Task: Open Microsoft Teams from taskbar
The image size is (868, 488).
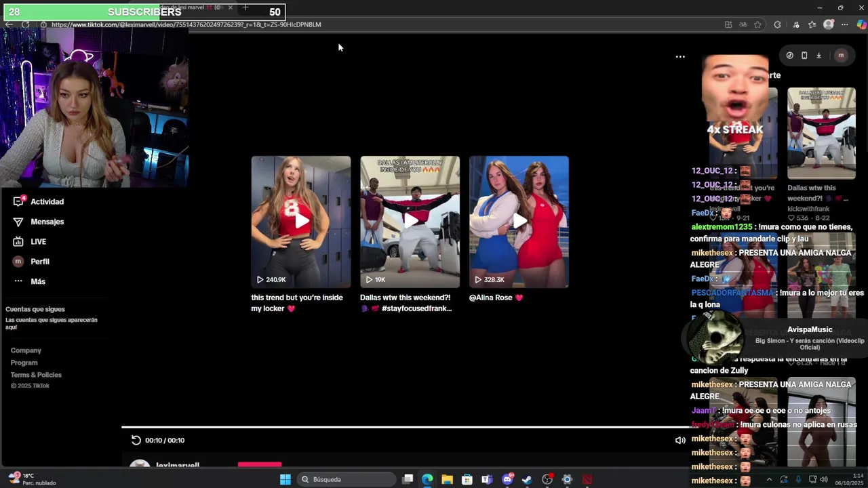Action: click(487, 479)
